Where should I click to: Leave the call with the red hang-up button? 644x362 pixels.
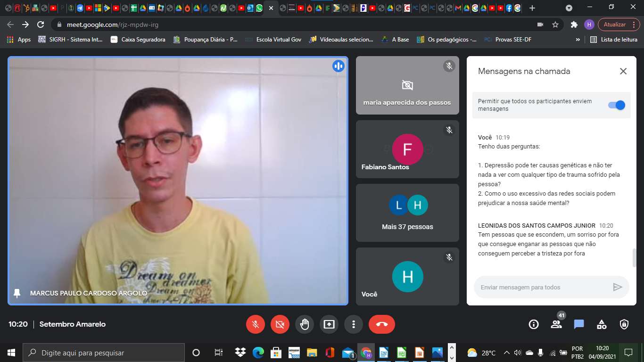(x=382, y=324)
